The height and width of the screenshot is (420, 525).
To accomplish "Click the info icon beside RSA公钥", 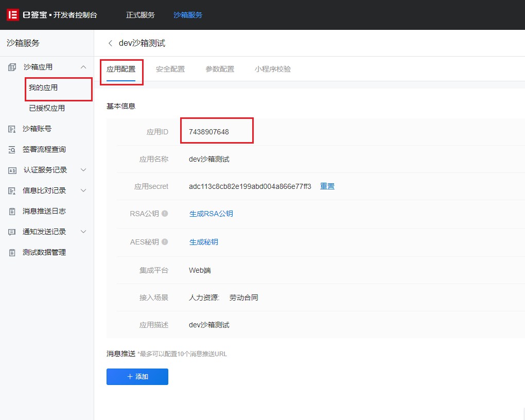I will click(x=165, y=214).
